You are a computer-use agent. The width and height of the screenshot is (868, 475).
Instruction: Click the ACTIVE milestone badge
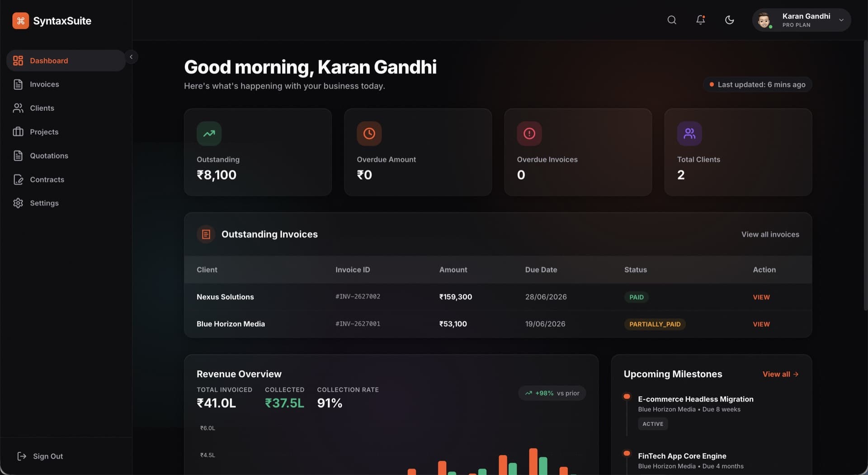[653, 424]
